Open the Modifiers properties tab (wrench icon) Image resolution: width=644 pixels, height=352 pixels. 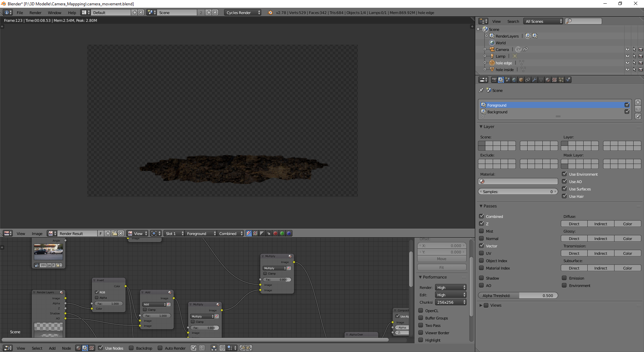coord(534,80)
